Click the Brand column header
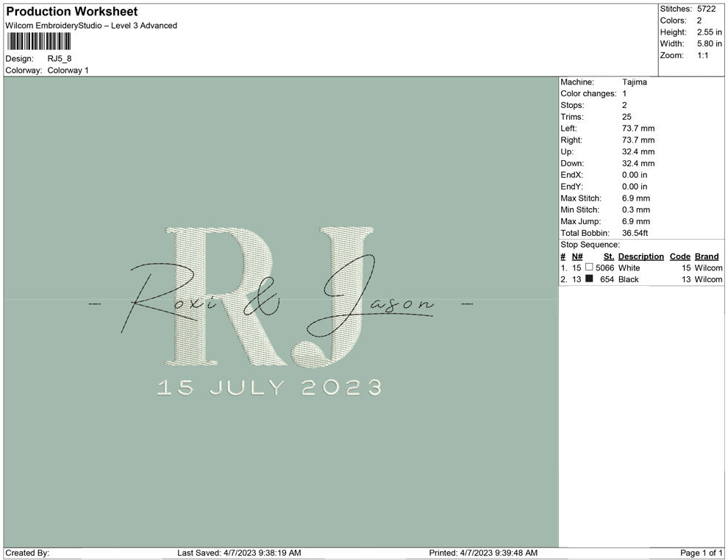 pos(706,256)
